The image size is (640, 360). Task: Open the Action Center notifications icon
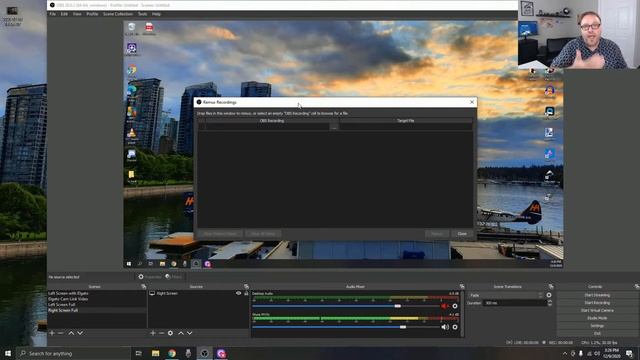629,353
